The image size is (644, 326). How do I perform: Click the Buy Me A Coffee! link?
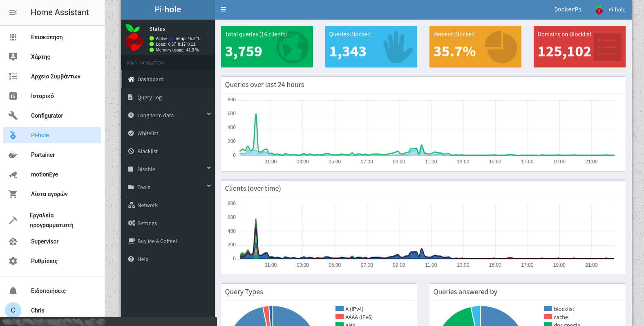(157, 241)
